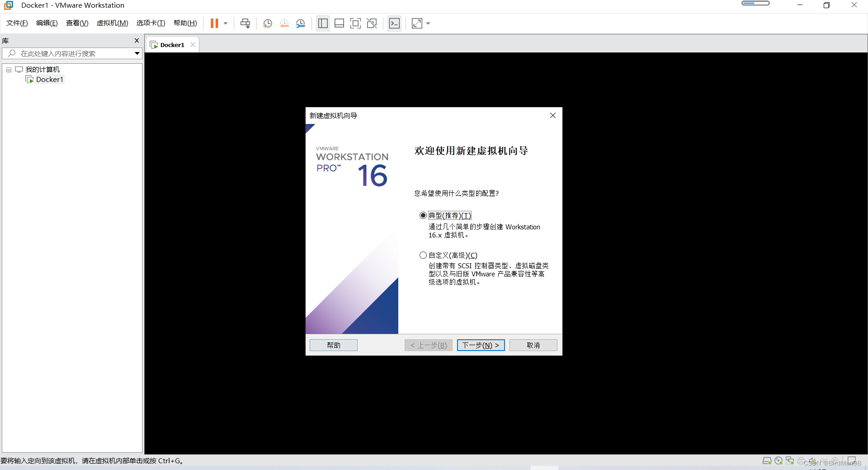Image resolution: width=868 pixels, height=470 pixels.
Task: Click the hard disk status icon
Action: click(767, 461)
